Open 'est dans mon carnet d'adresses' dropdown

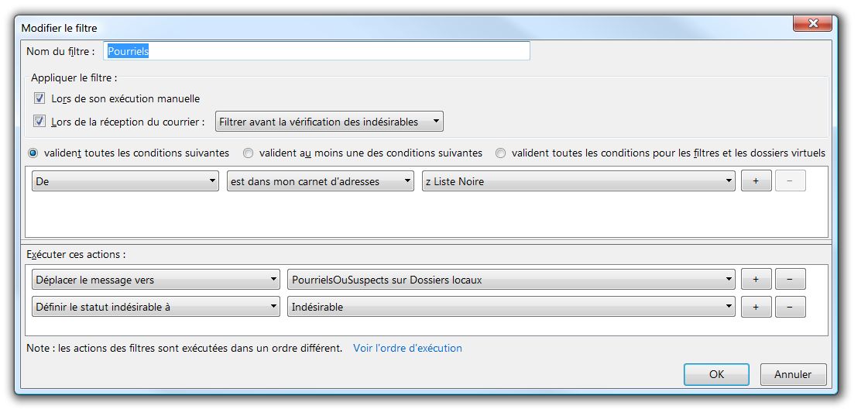(x=321, y=181)
